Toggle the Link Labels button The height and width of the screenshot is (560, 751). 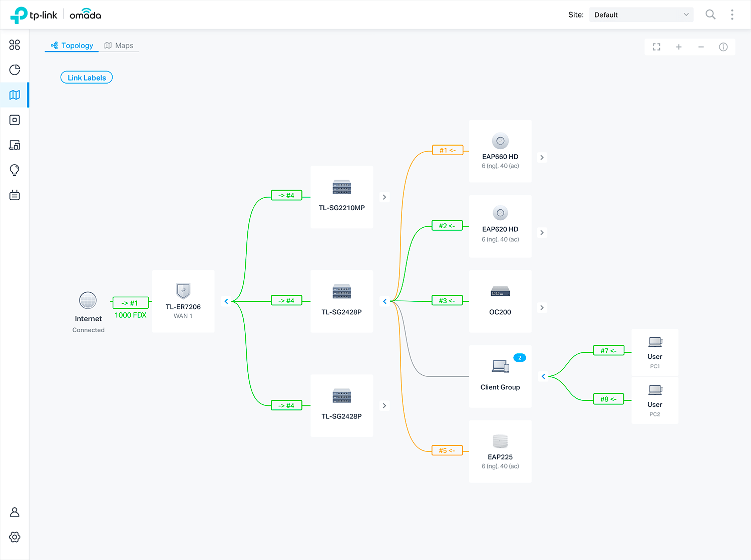pos(87,78)
